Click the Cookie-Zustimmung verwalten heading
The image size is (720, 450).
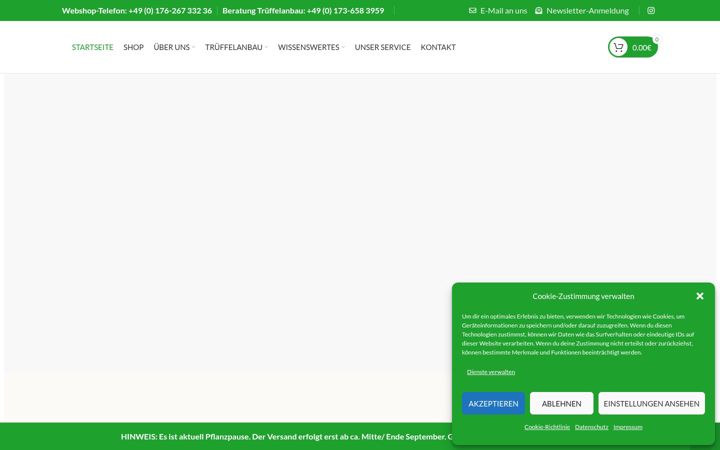[x=583, y=296]
